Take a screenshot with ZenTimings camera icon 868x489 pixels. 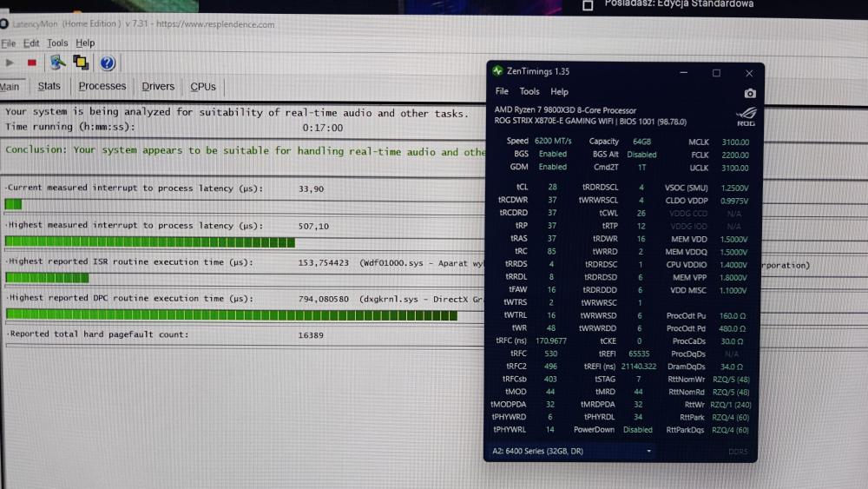point(750,93)
